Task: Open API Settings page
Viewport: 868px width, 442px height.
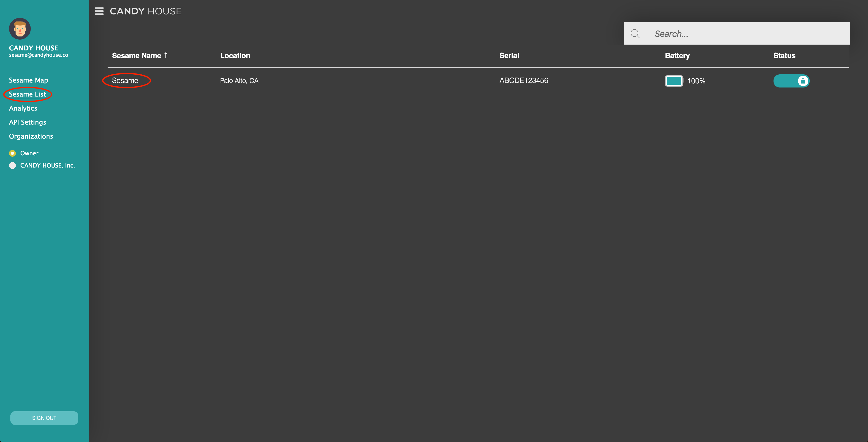Action: (28, 122)
